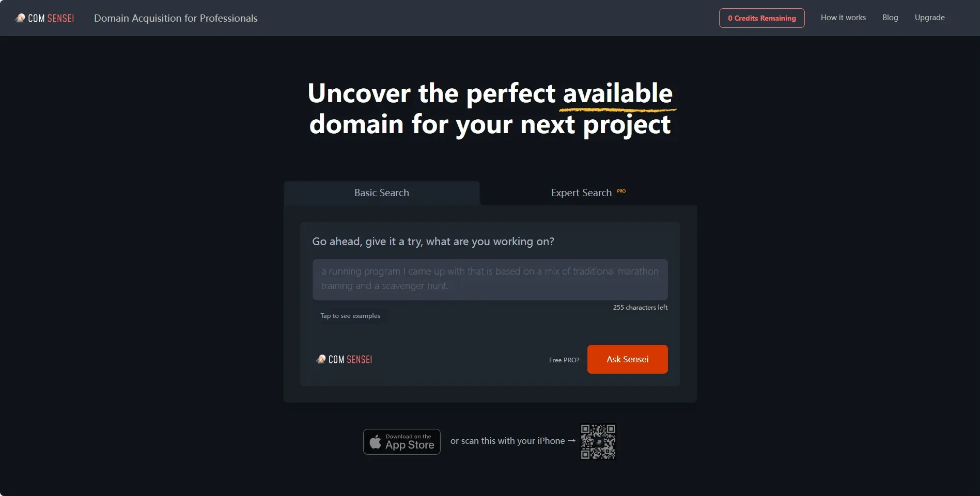
Task: Click the Com Sensei logo inside search card
Action: (x=344, y=359)
